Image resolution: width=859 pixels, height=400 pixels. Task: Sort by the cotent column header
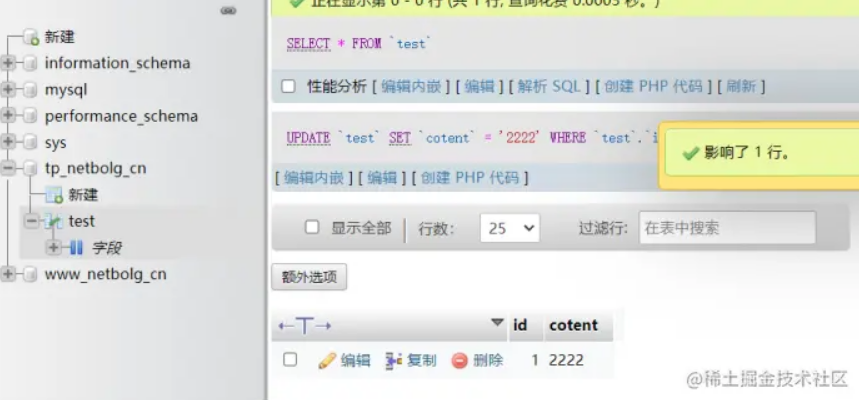pyautogui.click(x=573, y=325)
